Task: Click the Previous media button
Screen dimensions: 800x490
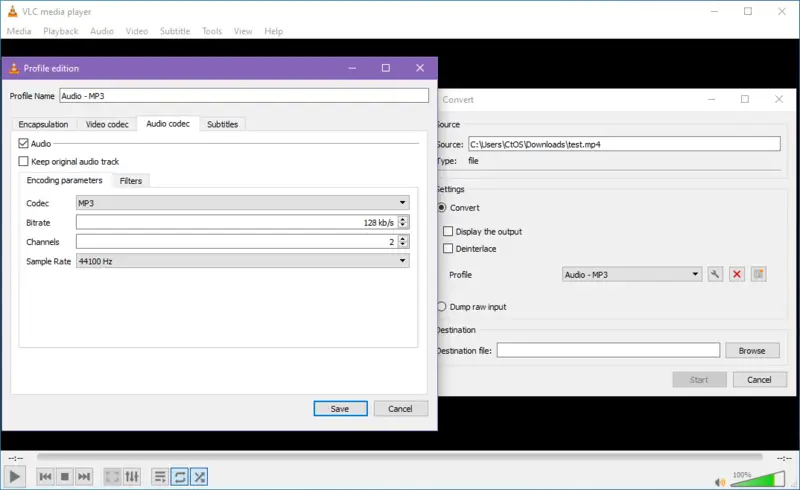Action: tap(45, 477)
